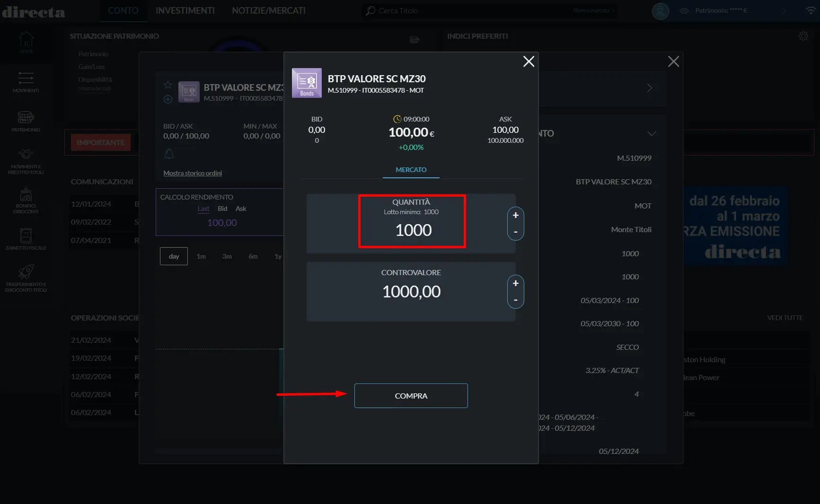Open PATRIMONIO in the left sidebar
Screen dimensions: 820x504
pyautogui.click(x=26, y=121)
